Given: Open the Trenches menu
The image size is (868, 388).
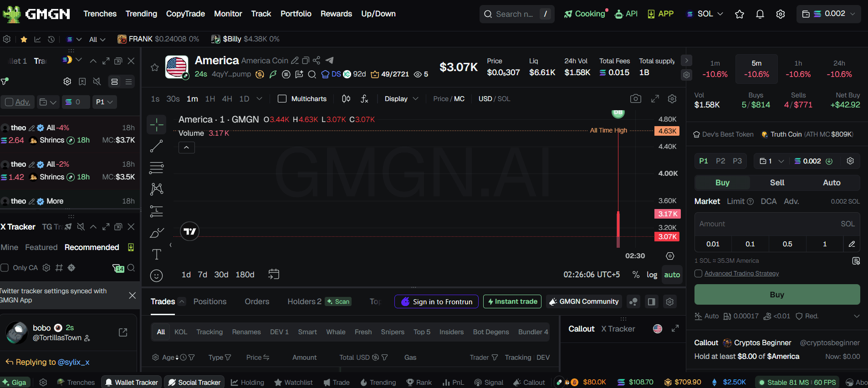Looking at the screenshot, I should (x=100, y=14).
